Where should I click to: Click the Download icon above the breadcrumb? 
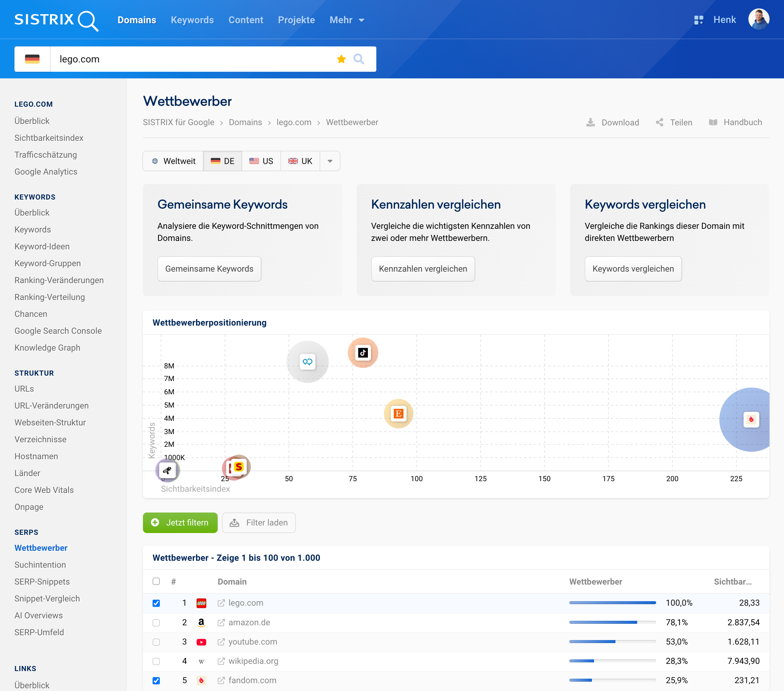point(591,122)
